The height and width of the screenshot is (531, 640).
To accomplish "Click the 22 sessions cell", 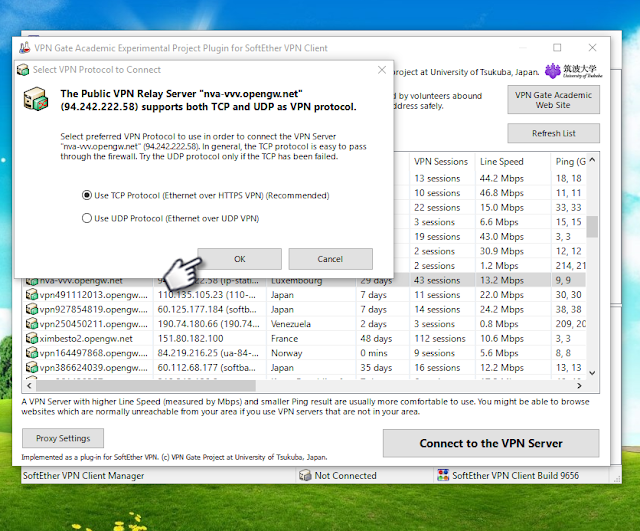I will [437, 207].
